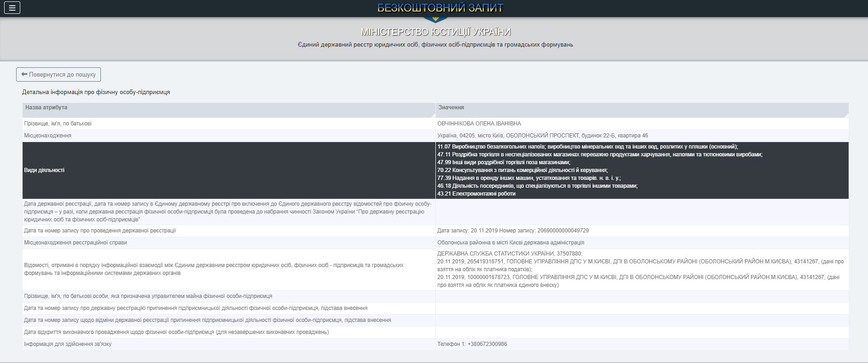Image resolution: width=868 pixels, height=363 pixels.
Task: Click the left arrow icon in back button
Action: 24,74
